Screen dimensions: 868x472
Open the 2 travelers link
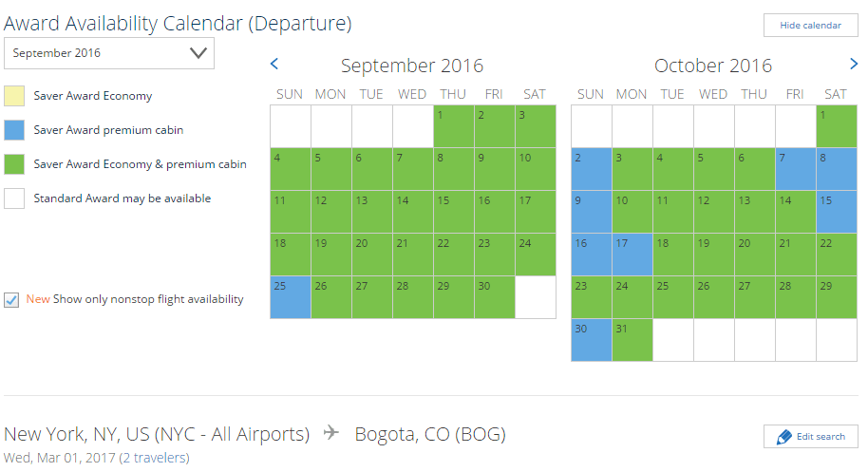(x=156, y=458)
